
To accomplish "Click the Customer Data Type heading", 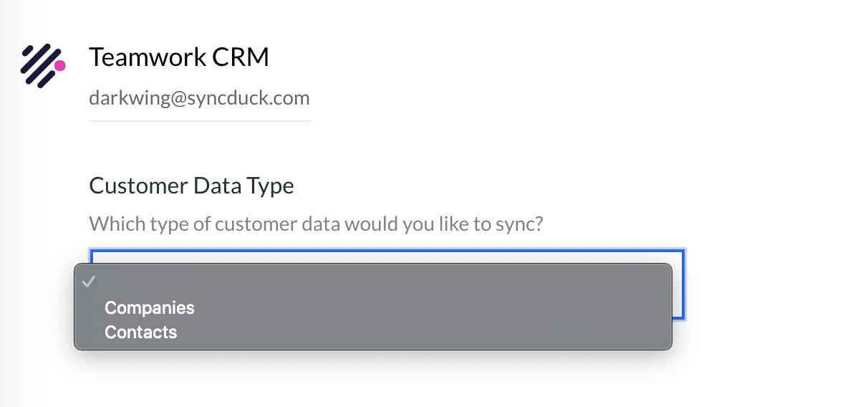I will (x=191, y=186).
